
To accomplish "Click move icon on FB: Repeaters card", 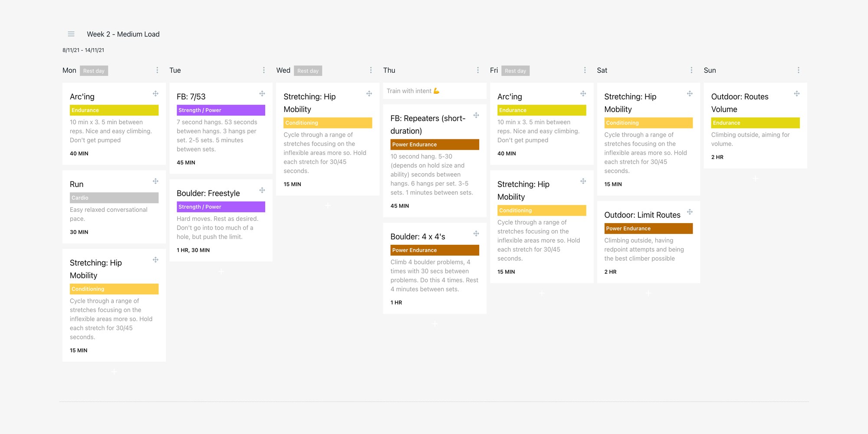I will [476, 115].
